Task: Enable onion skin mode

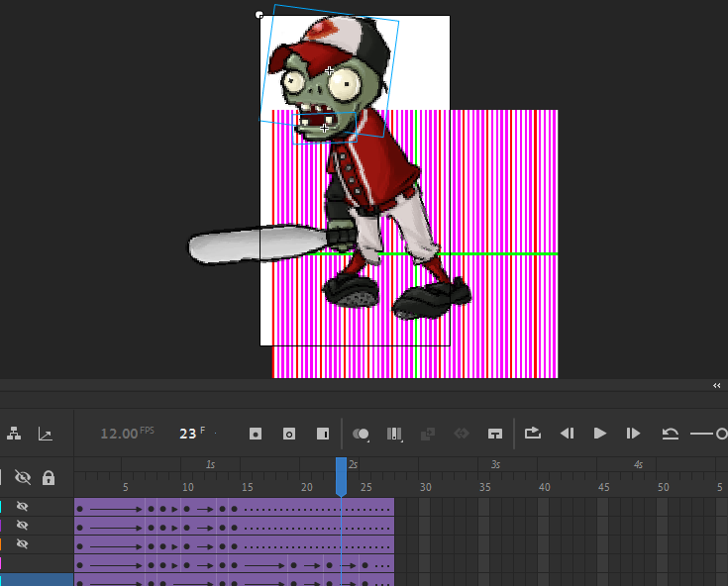Action: [361, 434]
